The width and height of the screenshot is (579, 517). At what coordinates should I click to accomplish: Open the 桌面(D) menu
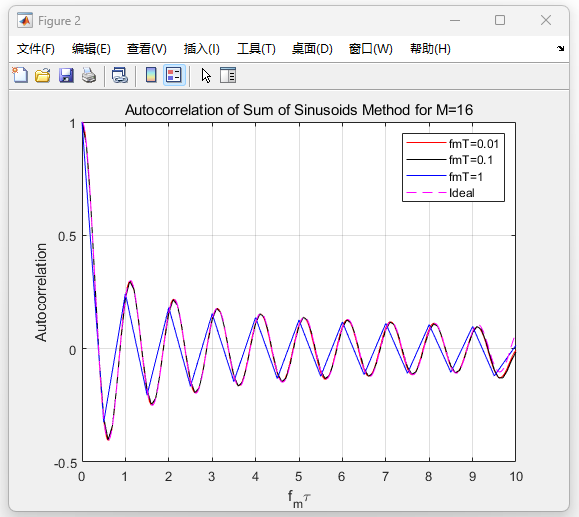[312, 49]
